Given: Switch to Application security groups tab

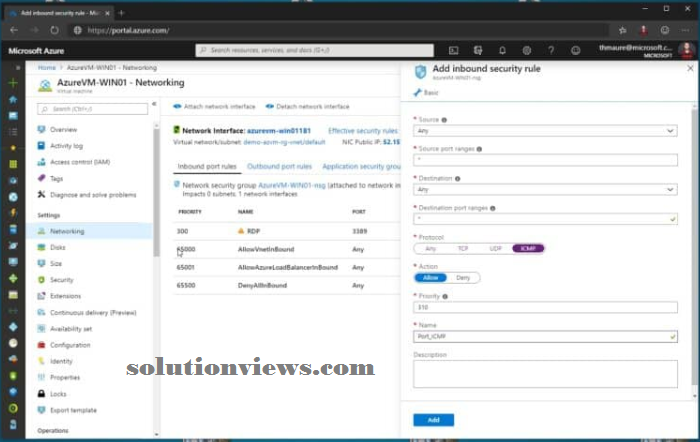Looking at the screenshot, I should [361, 166].
